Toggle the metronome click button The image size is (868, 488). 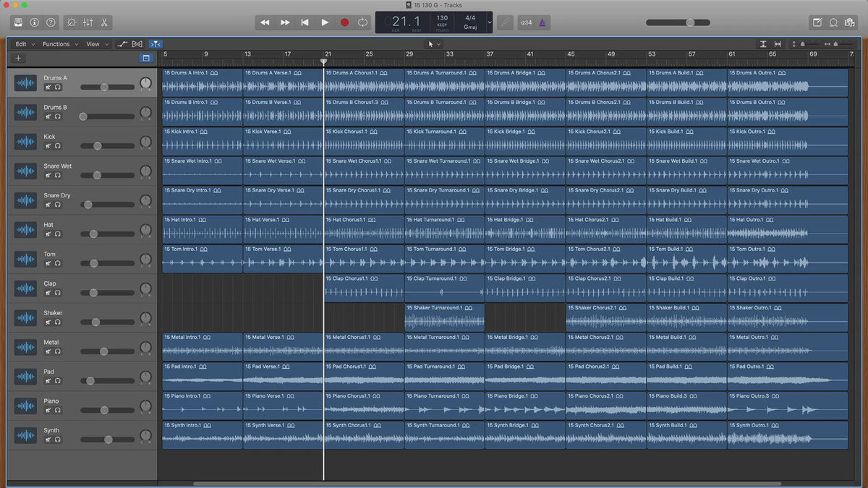(x=542, y=22)
